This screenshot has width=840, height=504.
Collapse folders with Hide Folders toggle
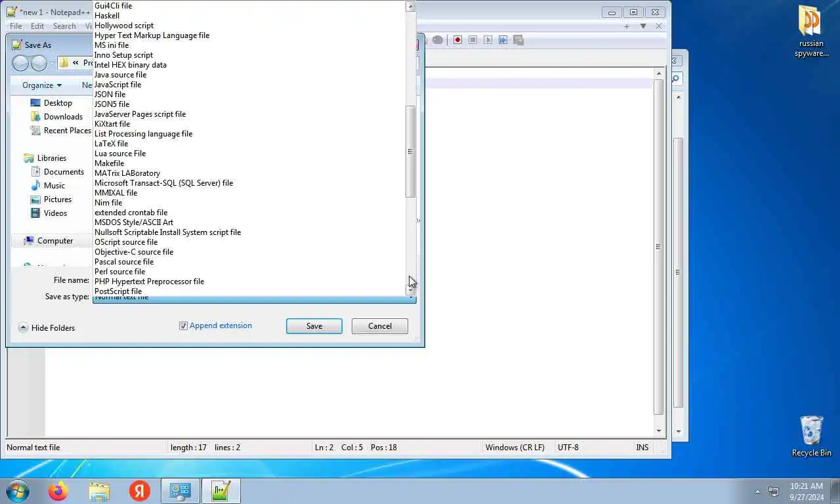[x=47, y=328]
